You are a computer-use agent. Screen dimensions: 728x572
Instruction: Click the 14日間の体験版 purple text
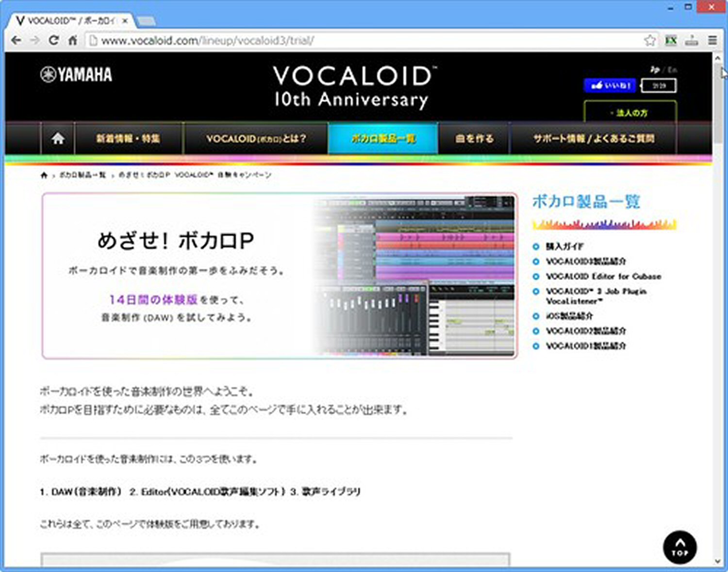153,300
